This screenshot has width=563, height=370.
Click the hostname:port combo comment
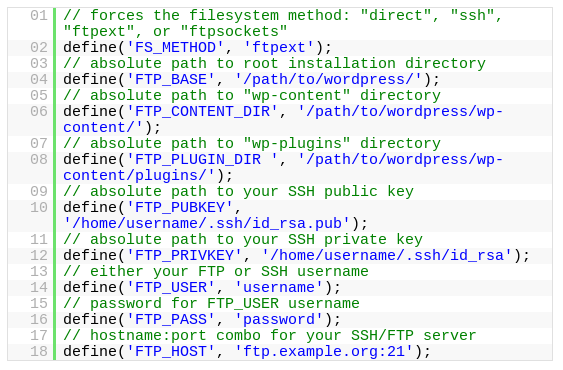click(x=270, y=336)
